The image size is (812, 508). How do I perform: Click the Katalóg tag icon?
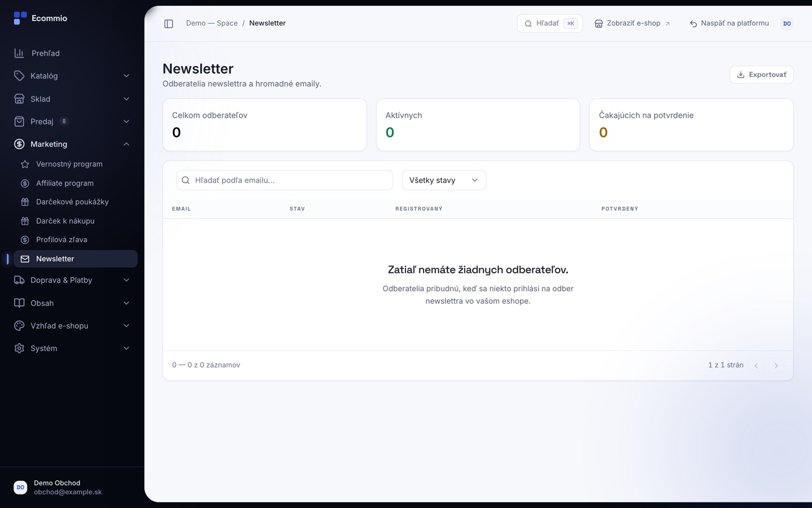pyautogui.click(x=19, y=76)
